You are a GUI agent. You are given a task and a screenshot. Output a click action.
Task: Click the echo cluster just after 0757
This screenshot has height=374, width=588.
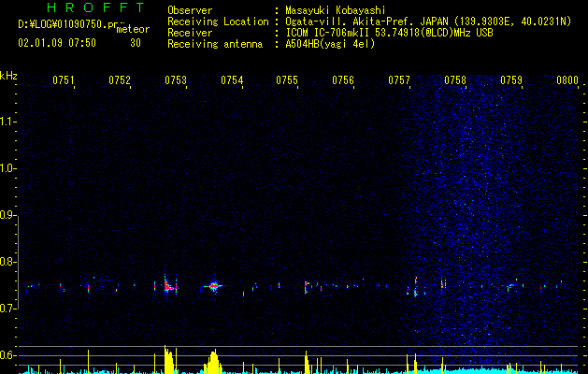tap(415, 287)
